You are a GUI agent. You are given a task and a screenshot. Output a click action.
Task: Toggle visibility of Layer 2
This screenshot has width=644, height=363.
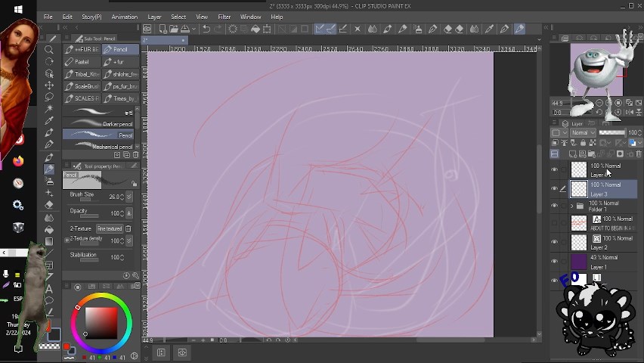[x=554, y=242]
